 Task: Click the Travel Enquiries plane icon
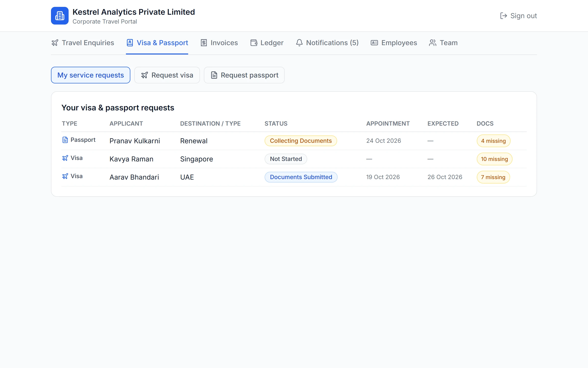click(x=55, y=43)
